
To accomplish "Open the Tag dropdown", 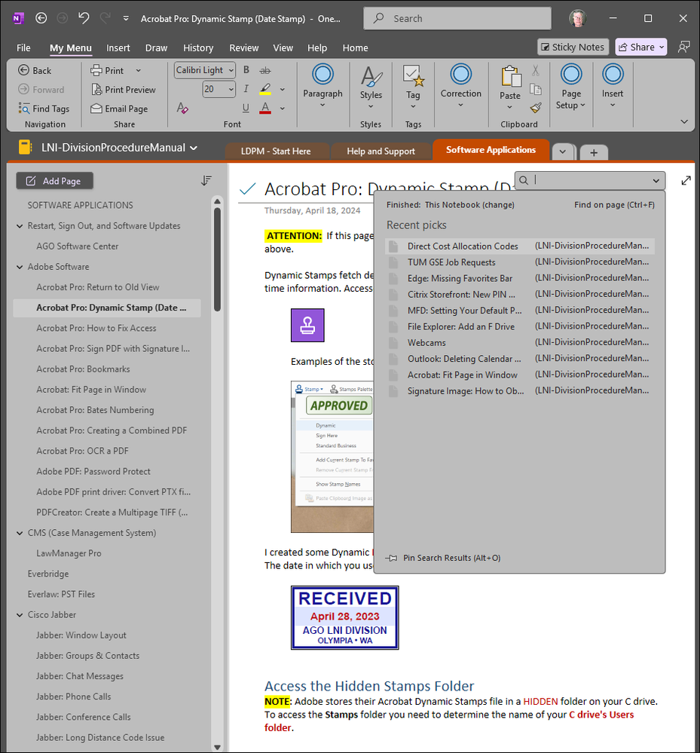I will click(413, 87).
